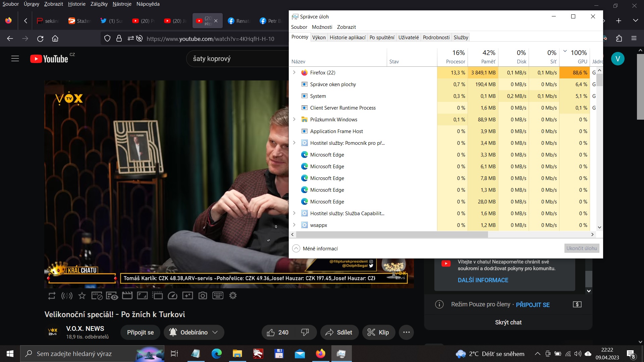
Task: Click the loop video icon below player
Action: (52, 296)
